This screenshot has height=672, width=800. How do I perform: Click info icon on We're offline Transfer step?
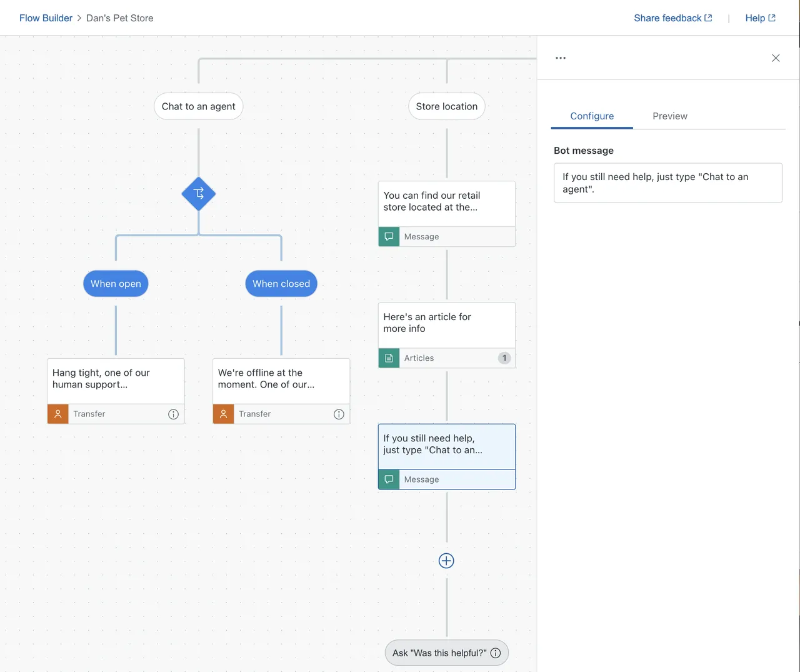(x=339, y=414)
